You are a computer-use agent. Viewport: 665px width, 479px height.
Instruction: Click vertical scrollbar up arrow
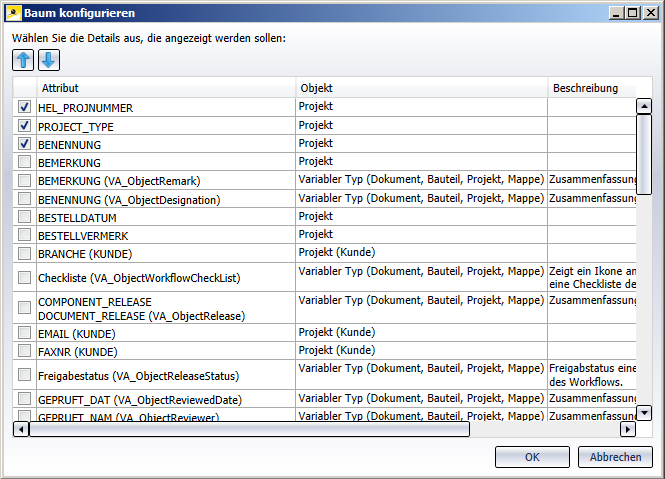tap(644, 106)
